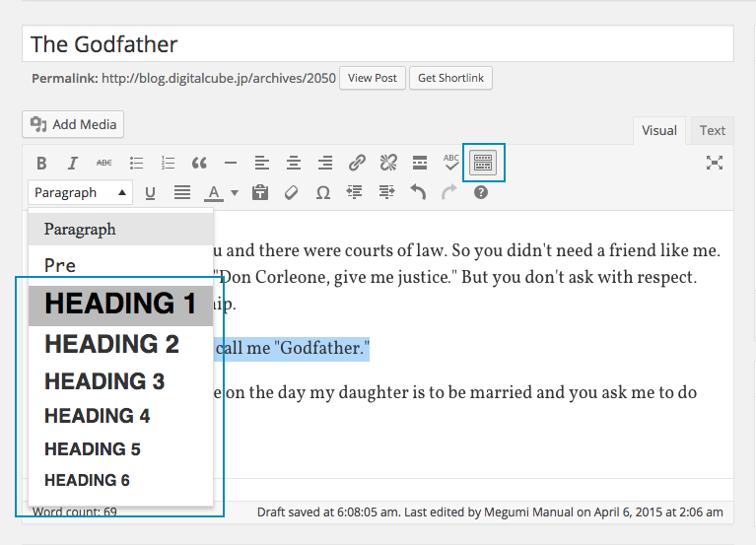756x545 pixels.
Task: Apply italic formatting
Action: (72, 163)
